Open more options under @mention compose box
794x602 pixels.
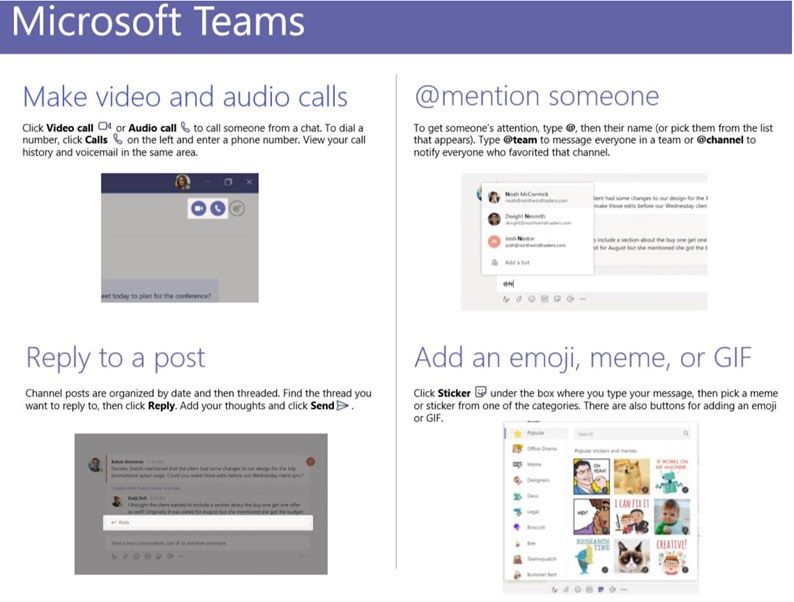583,299
